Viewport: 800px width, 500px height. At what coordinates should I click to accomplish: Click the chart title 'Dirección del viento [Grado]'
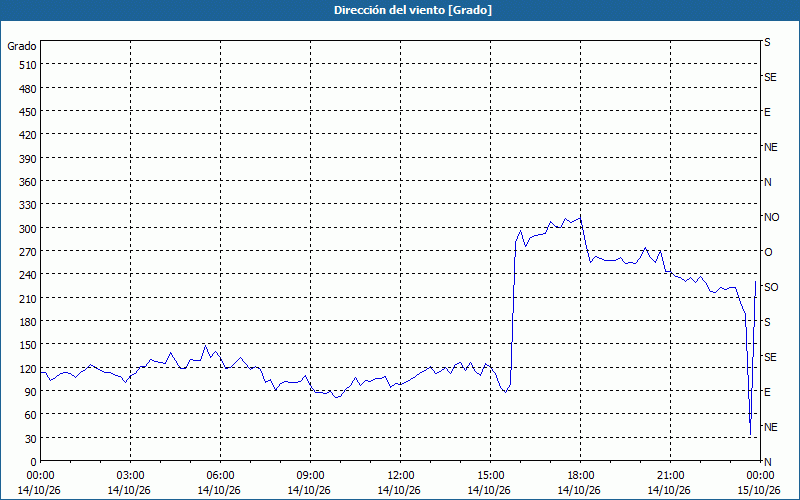(413, 10)
